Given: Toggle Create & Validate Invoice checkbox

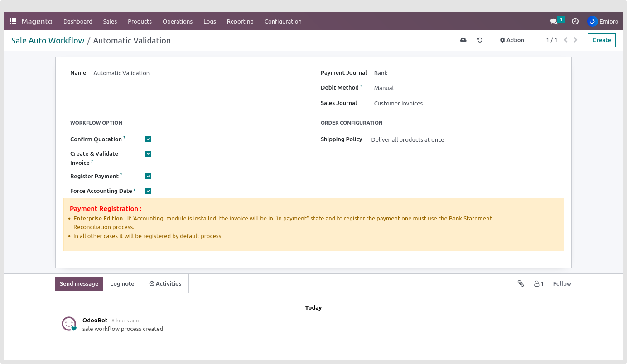Looking at the screenshot, I should 148,154.
